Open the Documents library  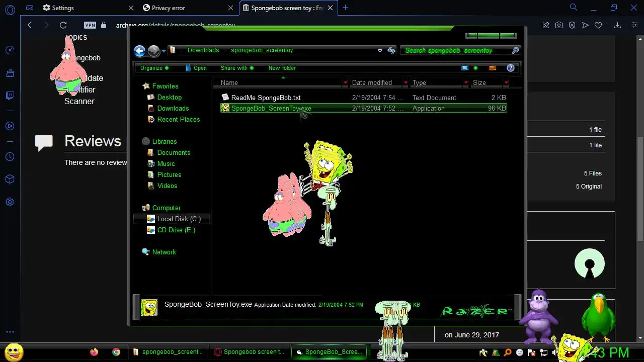[x=174, y=152]
